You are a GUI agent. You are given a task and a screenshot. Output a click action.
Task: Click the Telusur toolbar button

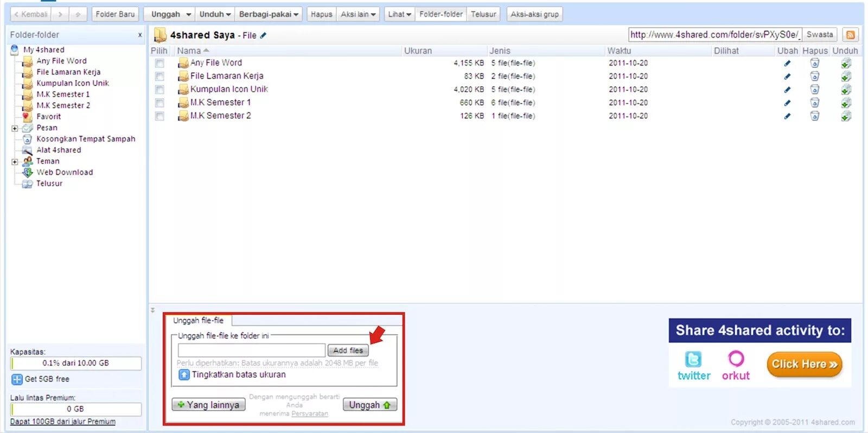coord(483,14)
